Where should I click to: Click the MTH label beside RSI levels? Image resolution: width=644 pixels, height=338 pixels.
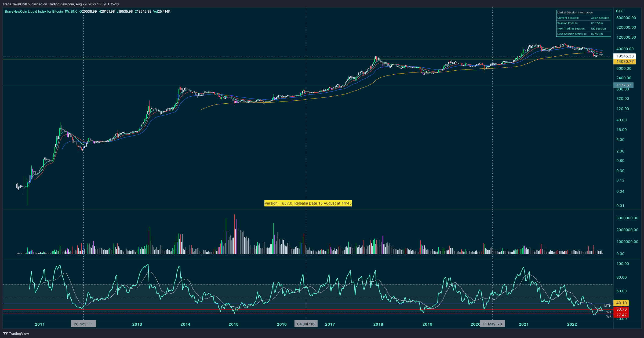click(608, 306)
